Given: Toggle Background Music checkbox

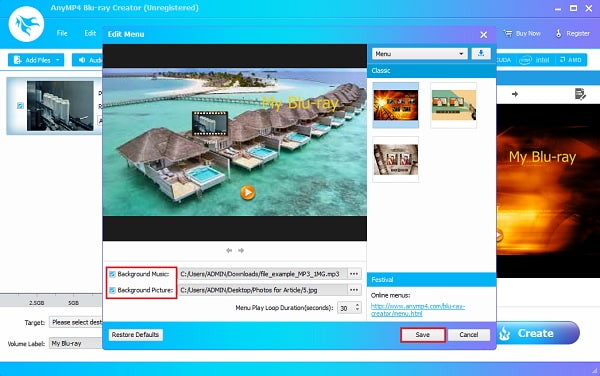Looking at the screenshot, I should [x=112, y=274].
